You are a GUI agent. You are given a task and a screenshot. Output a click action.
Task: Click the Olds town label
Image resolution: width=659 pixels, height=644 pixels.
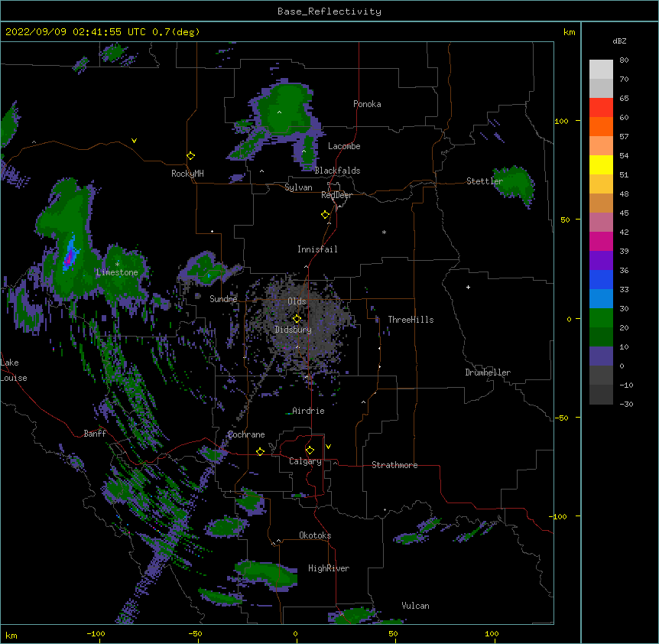coord(297,301)
